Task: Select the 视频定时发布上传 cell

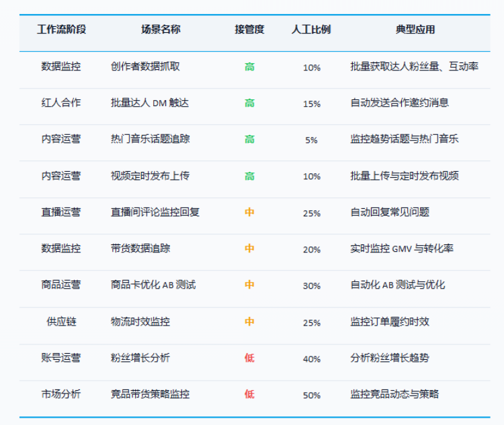Action: [x=151, y=176]
